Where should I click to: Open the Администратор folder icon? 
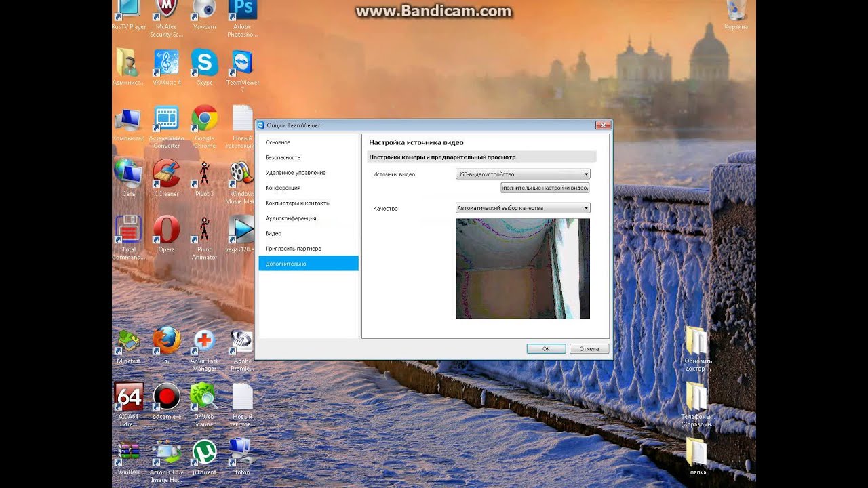click(x=128, y=67)
